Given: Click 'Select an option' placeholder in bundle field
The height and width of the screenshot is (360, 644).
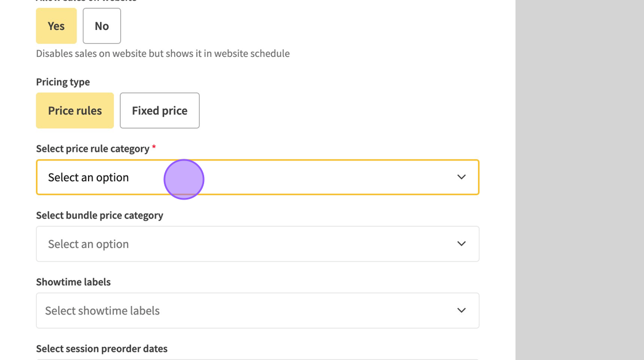Looking at the screenshot, I should [88, 244].
